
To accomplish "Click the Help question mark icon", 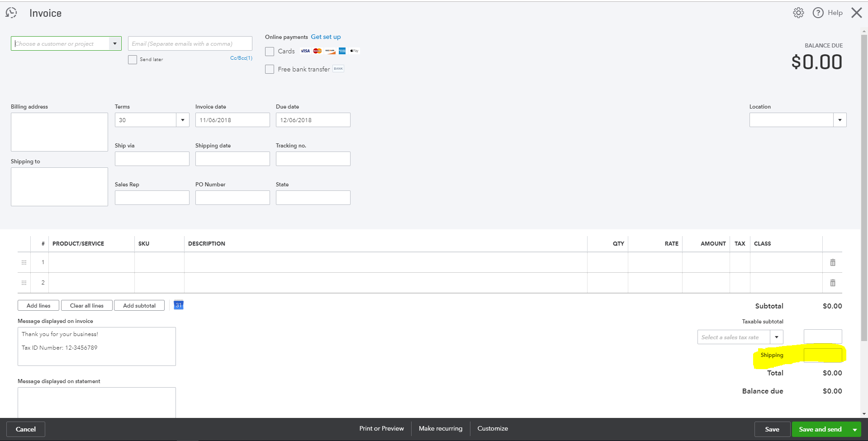I will pyautogui.click(x=818, y=12).
